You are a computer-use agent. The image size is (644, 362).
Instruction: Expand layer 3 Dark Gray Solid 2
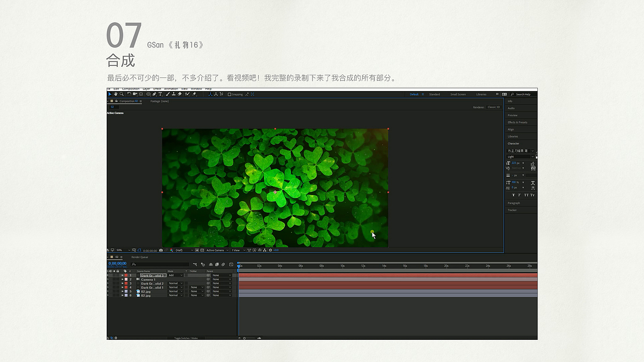122,284
